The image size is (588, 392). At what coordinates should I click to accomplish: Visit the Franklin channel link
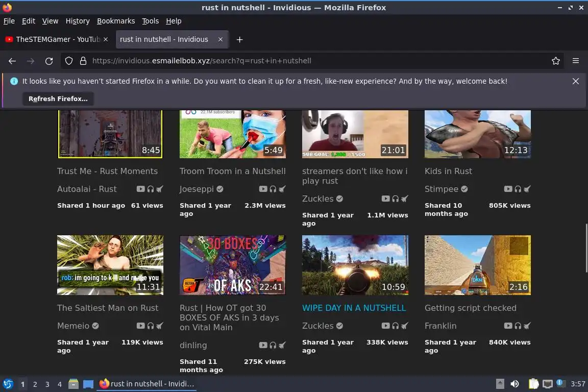pyautogui.click(x=440, y=326)
